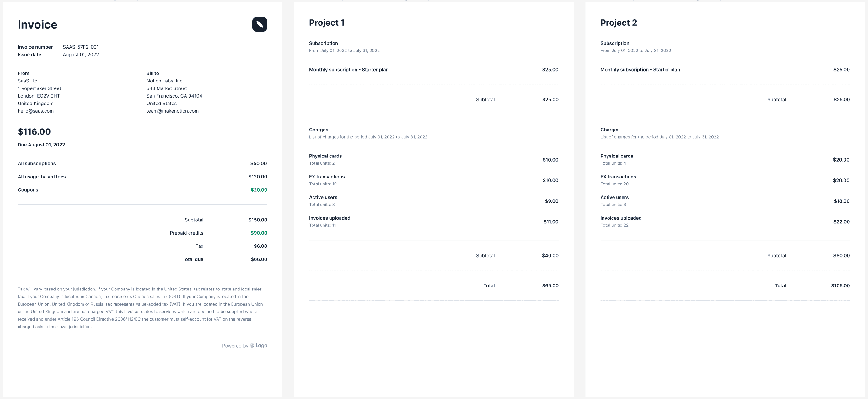Click Project 2 Invoices uploaded charge
868x399 pixels.
coord(621,218)
